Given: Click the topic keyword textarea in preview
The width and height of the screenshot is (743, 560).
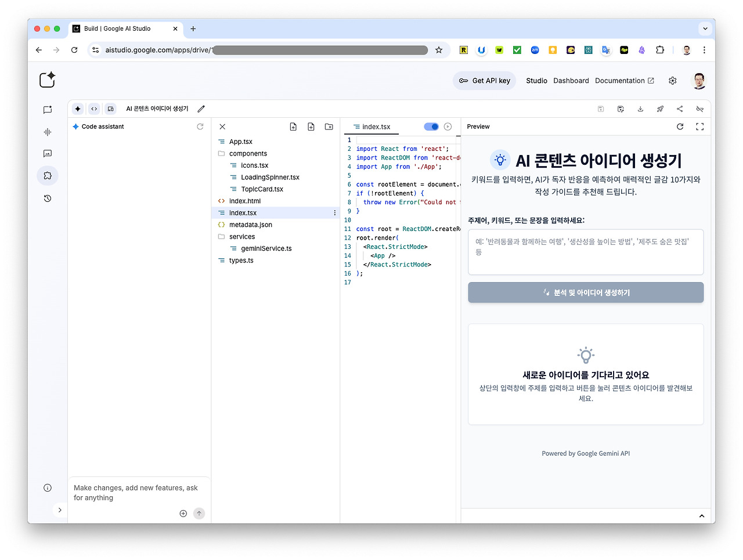Looking at the screenshot, I should [586, 252].
